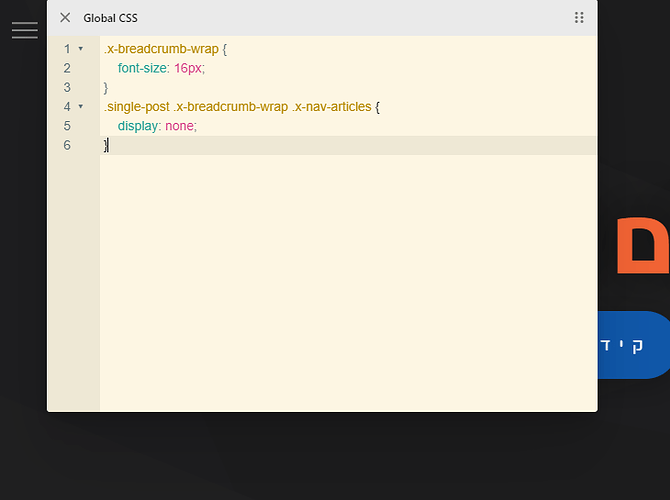
Task: Close the Global CSS panel
Action: point(65,18)
